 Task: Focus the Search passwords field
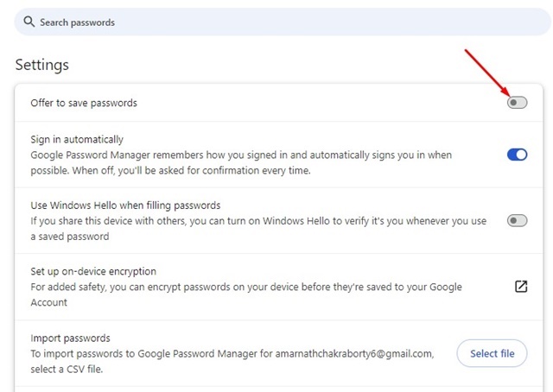[x=259, y=22]
